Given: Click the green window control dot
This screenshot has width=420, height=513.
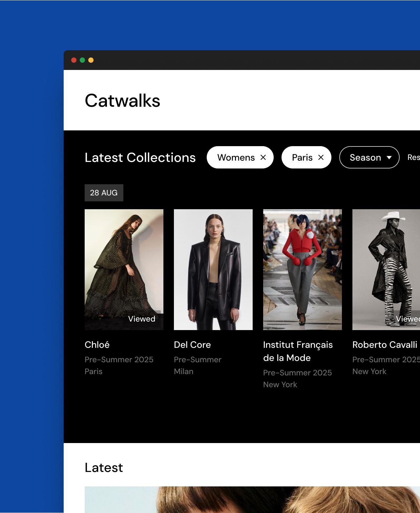Looking at the screenshot, I should 82,60.
